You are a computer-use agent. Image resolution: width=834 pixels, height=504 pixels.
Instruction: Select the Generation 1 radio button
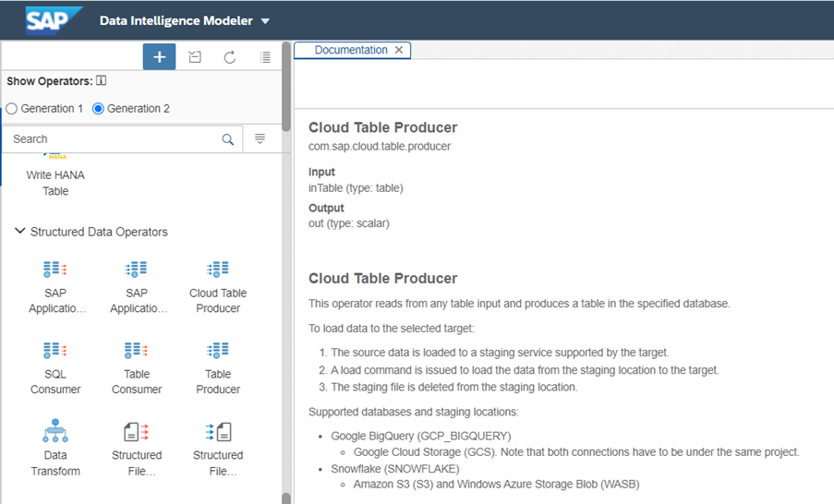12,109
